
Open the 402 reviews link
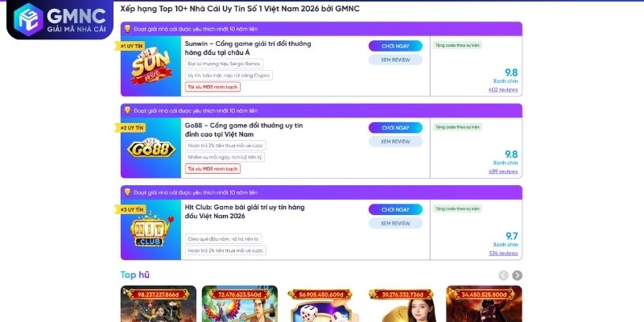pyautogui.click(x=503, y=89)
